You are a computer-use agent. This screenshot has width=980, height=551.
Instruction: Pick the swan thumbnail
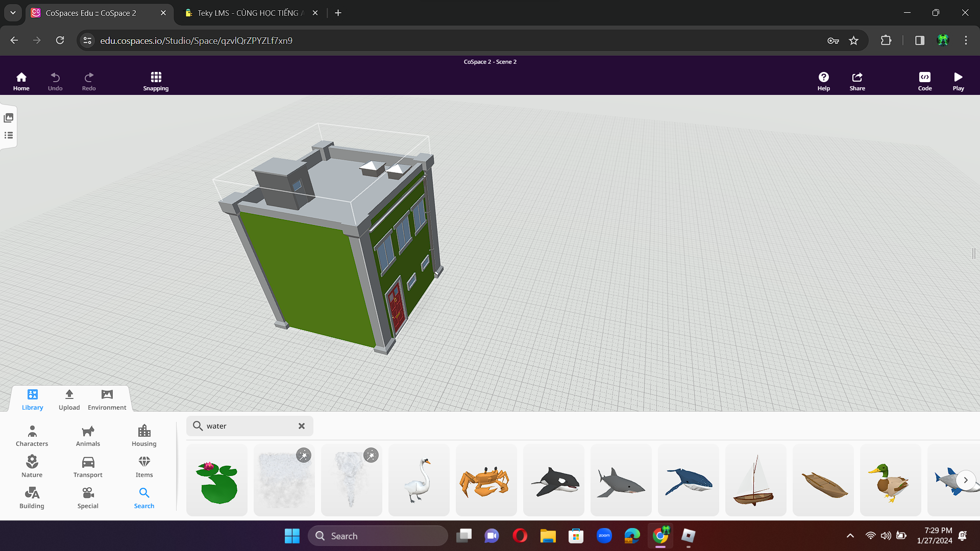pyautogui.click(x=419, y=480)
